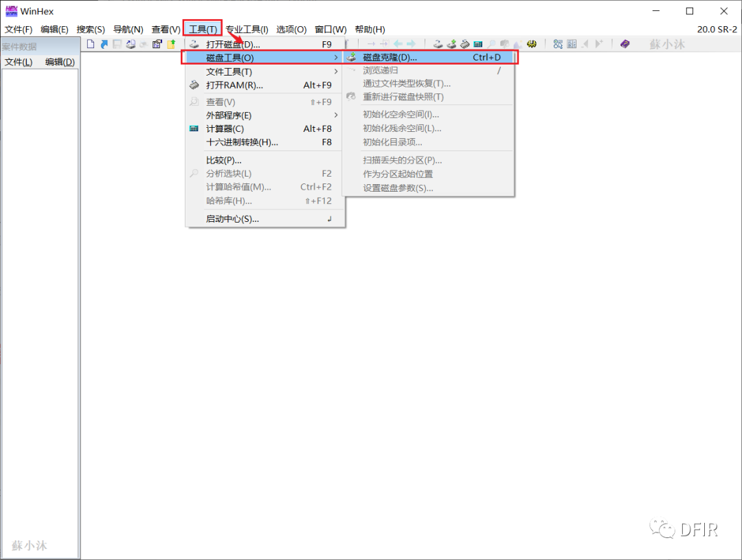Click the Save floppy disk toolbar icon
Image resolution: width=742 pixels, height=560 pixels.
(x=117, y=44)
